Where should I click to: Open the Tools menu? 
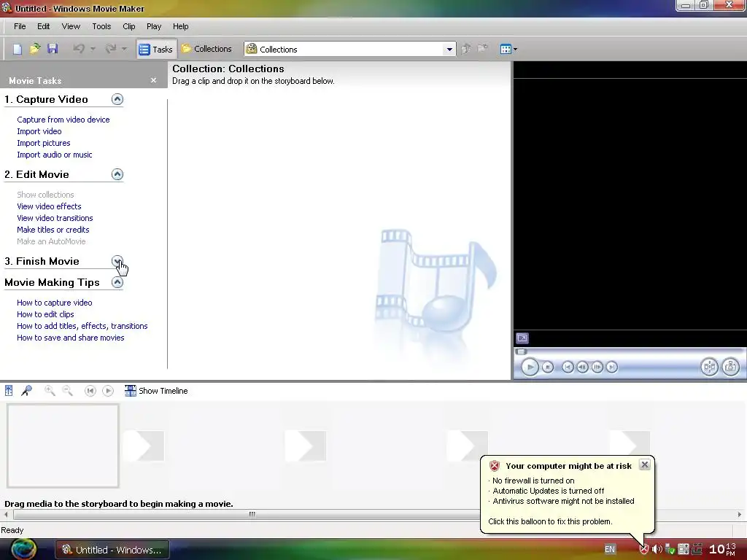tap(101, 27)
